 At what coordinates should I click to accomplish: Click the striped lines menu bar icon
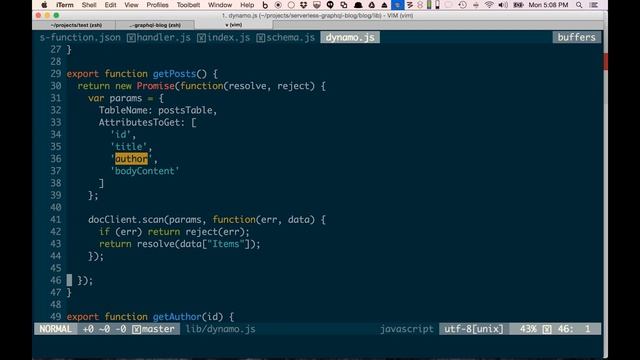click(409, 5)
